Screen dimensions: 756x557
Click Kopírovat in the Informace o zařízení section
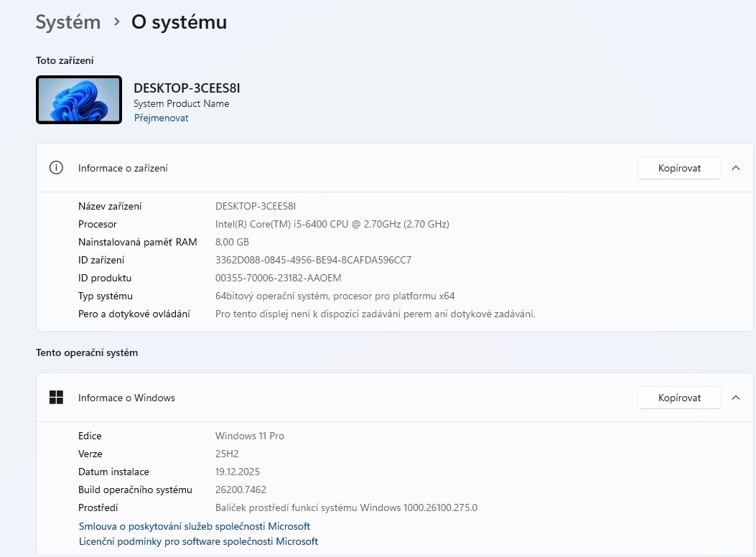(x=678, y=167)
